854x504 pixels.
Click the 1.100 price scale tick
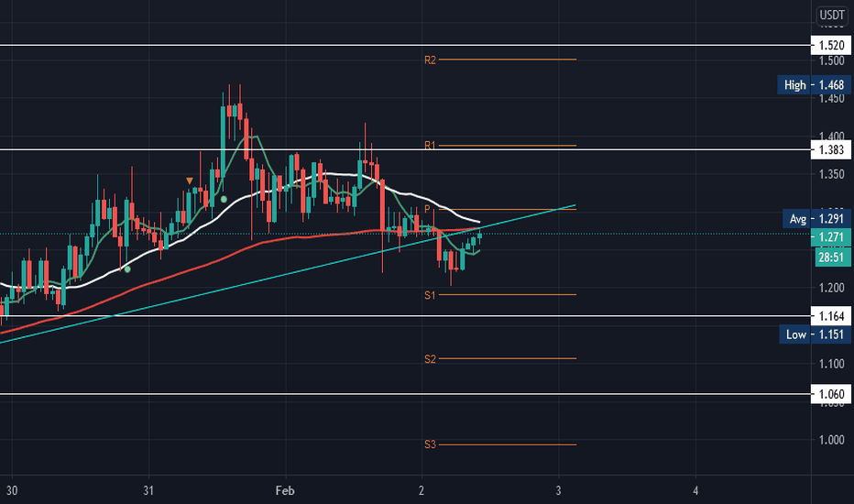tap(832, 364)
